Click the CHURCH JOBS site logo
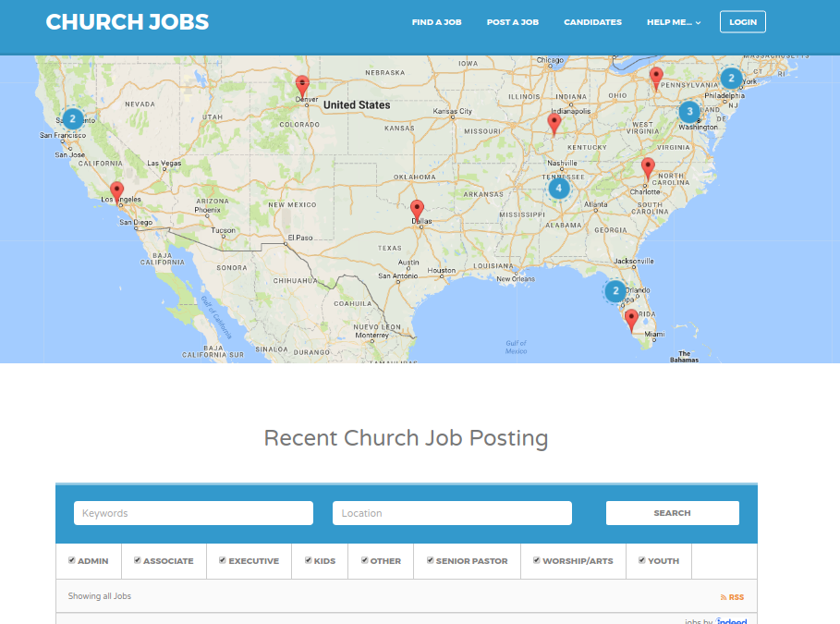The image size is (840, 624). pyautogui.click(x=128, y=22)
